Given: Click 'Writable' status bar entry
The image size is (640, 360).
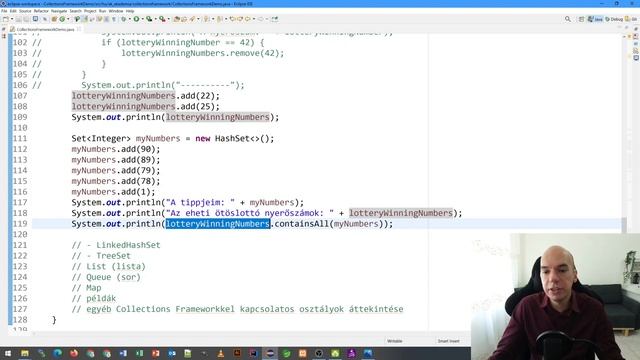Looking at the screenshot, I should 394,341.
